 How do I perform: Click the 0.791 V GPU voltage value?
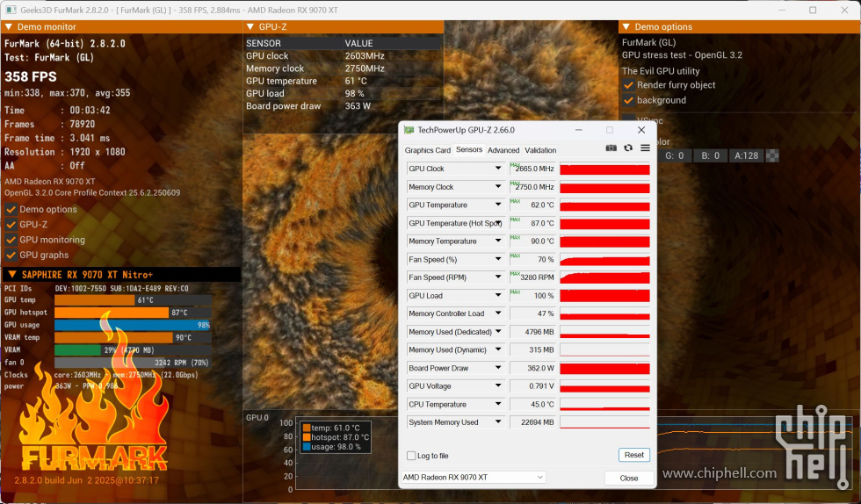click(532, 386)
